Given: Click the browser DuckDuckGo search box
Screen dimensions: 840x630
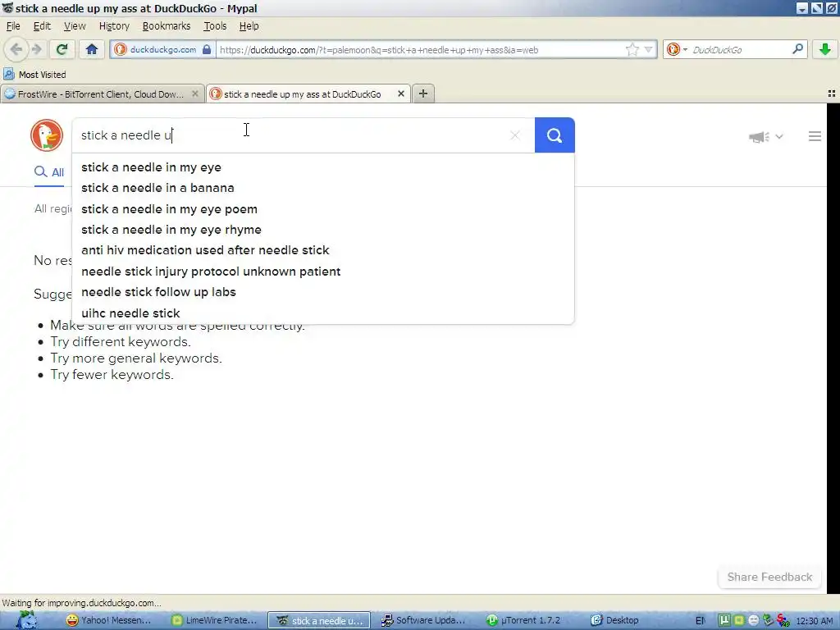Looking at the screenshot, I should 739,50.
